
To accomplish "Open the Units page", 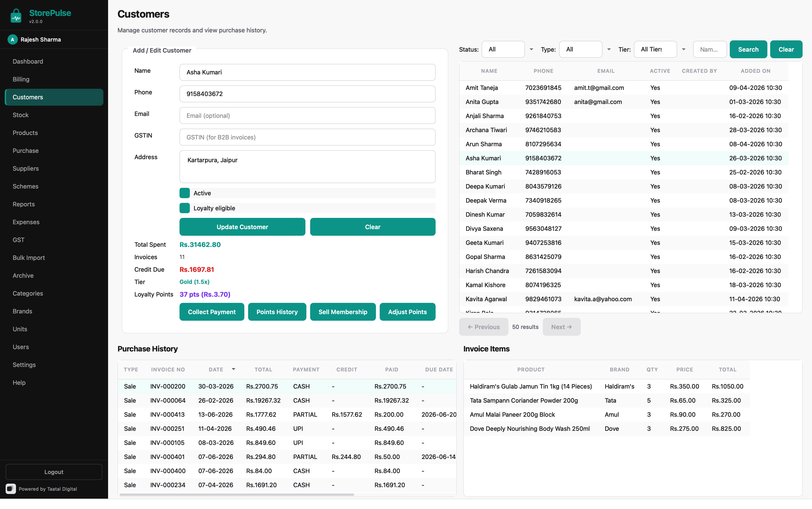I will (54, 329).
